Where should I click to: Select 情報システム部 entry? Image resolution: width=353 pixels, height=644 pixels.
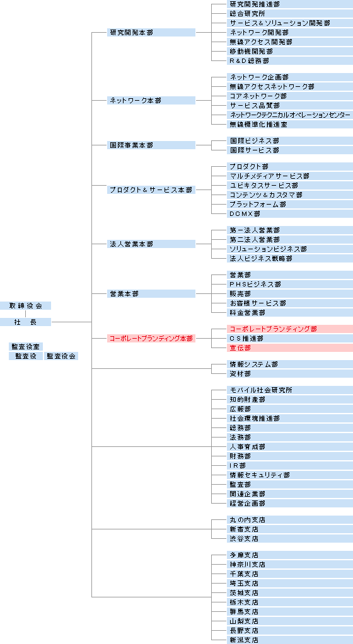click(290, 364)
